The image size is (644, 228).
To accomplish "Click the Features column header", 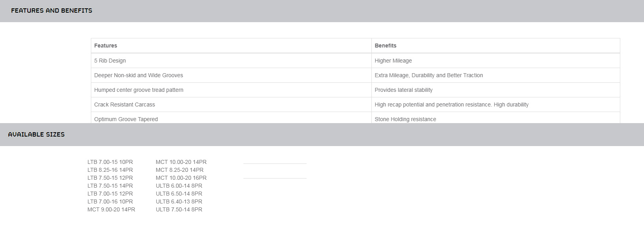I will tap(105, 46).
